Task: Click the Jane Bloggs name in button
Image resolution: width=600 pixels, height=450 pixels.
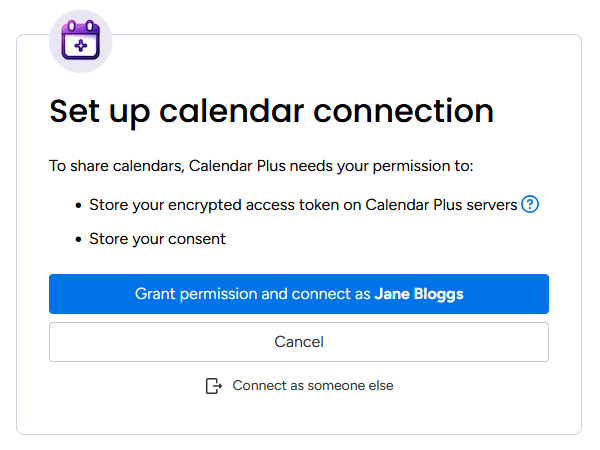Action: (x=419, y=294)
